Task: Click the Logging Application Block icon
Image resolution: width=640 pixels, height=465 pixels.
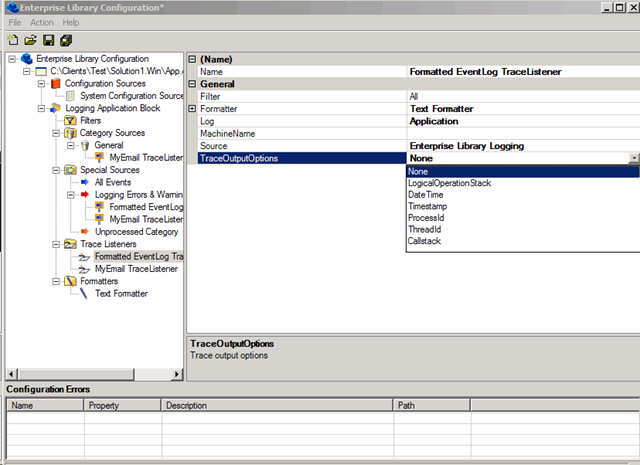Action: 55,108
